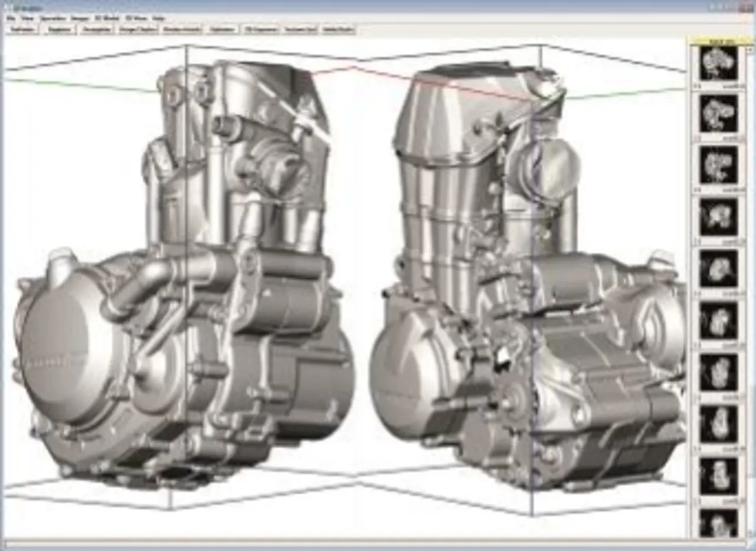
Task: Open the Images menu
Action: [80, 18]
